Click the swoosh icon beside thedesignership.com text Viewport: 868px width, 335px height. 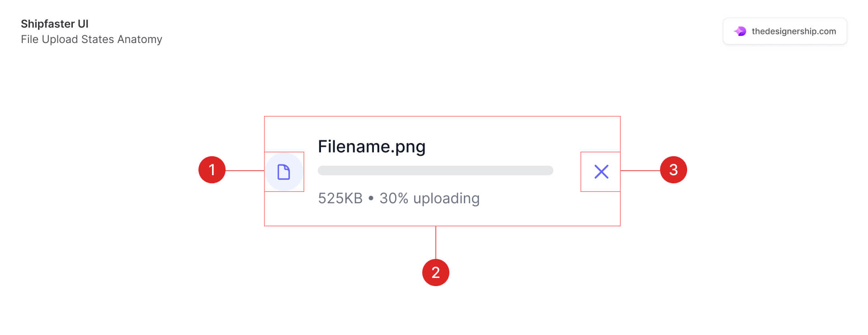click(740, 31)
